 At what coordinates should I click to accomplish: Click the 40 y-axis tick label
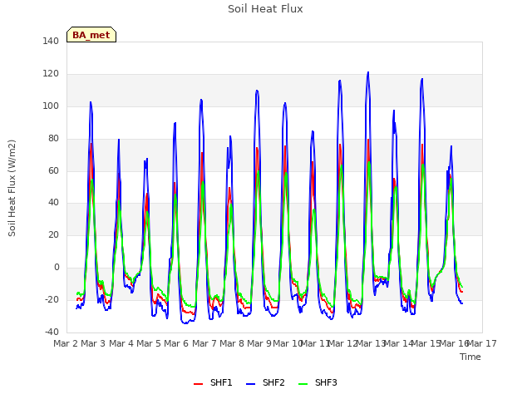coord(53,203)
